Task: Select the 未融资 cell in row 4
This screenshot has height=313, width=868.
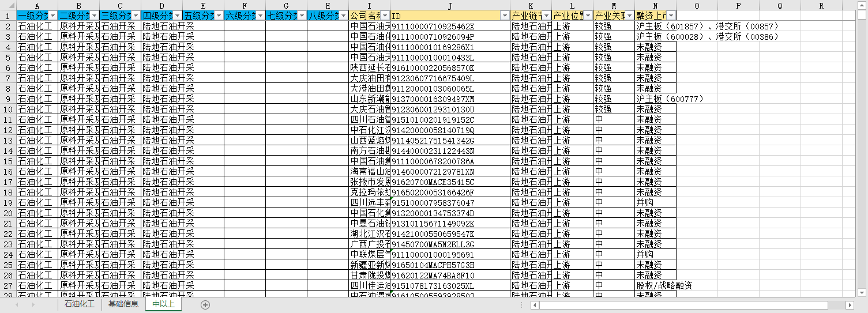Action: click(655, 47)
